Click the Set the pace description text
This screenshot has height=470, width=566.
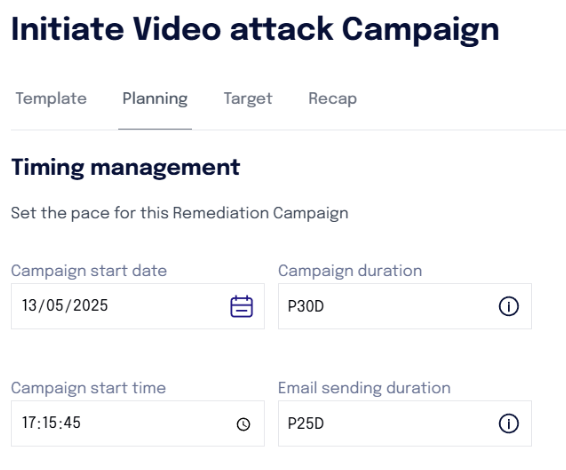click(180, 213)
